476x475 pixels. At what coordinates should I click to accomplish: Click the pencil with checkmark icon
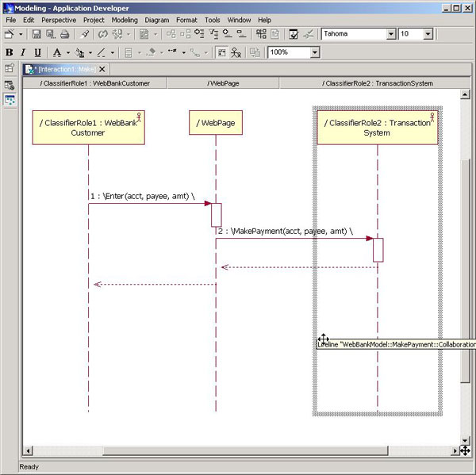(309, 34)
